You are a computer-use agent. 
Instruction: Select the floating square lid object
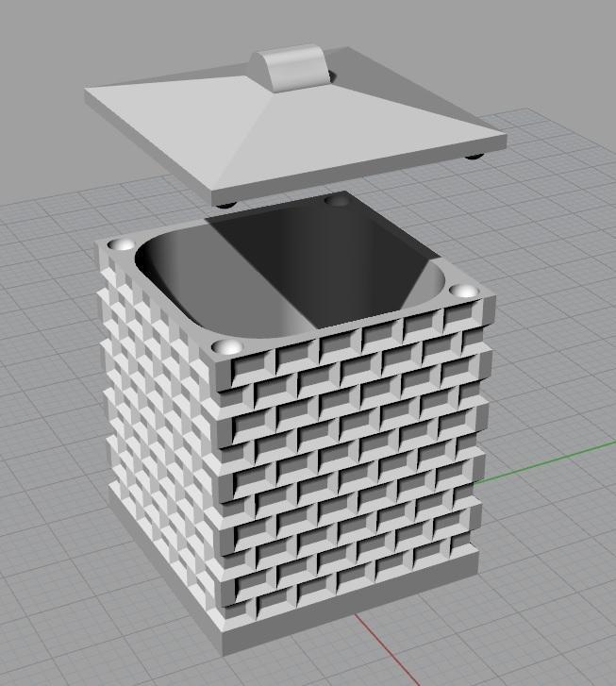[x=295, y=126]
